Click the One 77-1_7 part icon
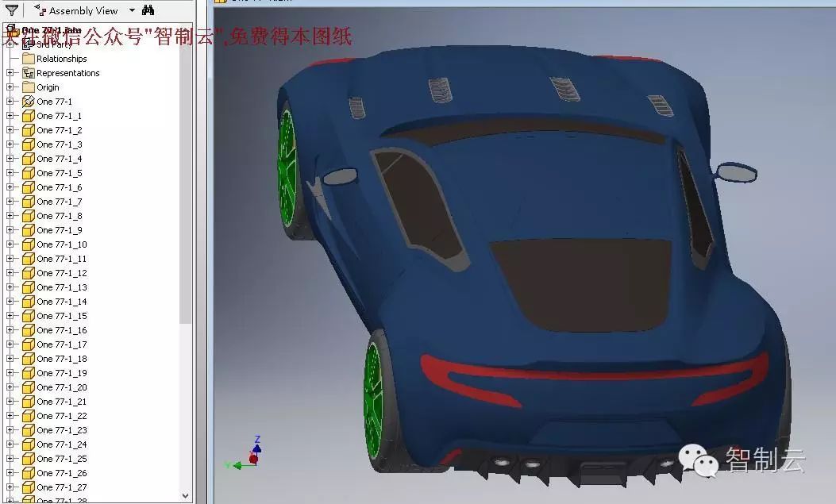Viewport: 836px width, 504px height. (29, 202)
